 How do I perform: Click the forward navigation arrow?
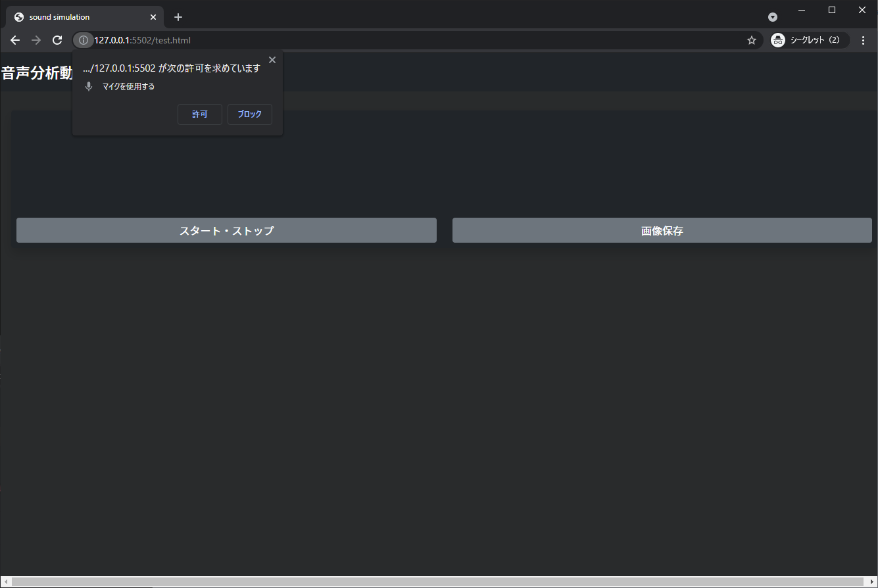(x=36, y=40)
